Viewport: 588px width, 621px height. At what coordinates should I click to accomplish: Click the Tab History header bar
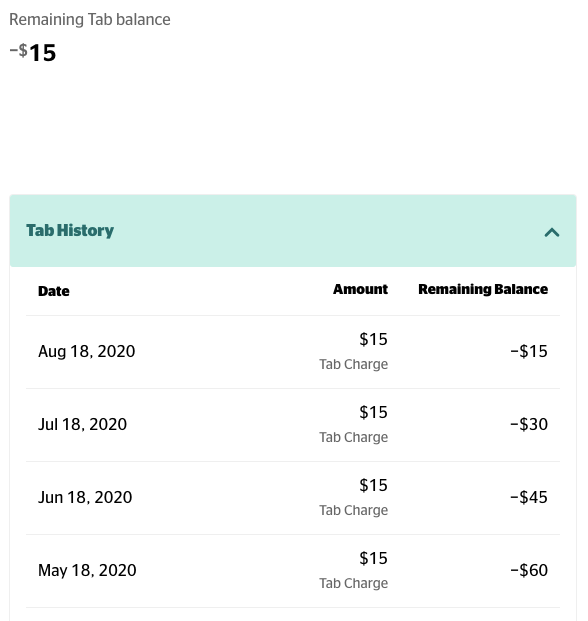293,230
